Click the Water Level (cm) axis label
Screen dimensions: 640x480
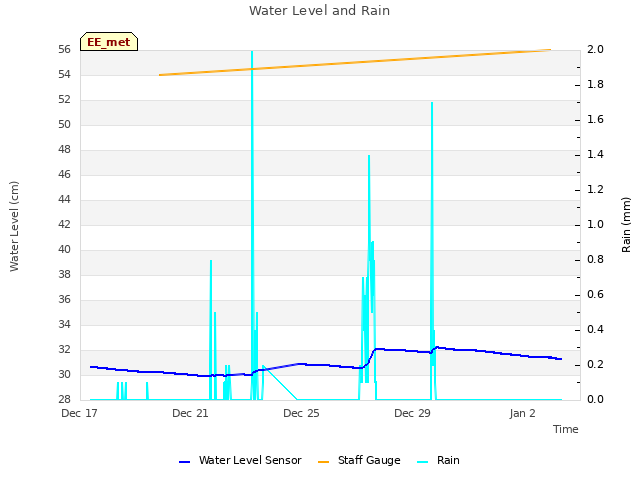(x=14, y=226)
